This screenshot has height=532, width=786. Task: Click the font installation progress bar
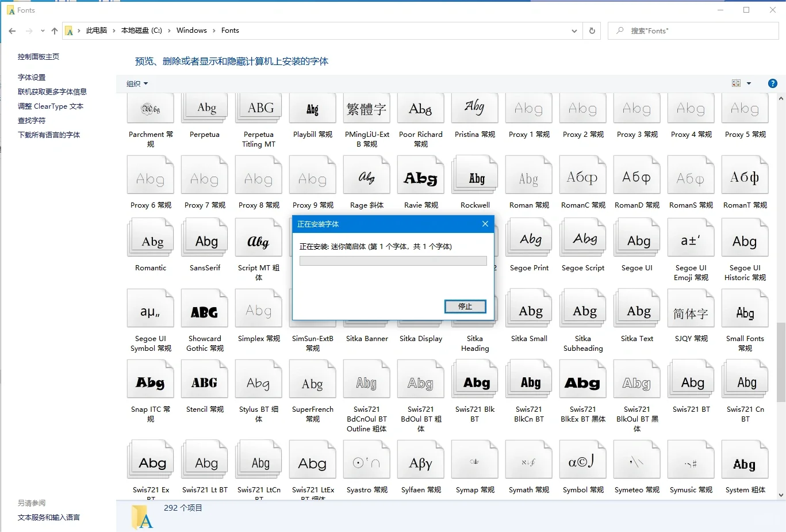coord(393,261)
